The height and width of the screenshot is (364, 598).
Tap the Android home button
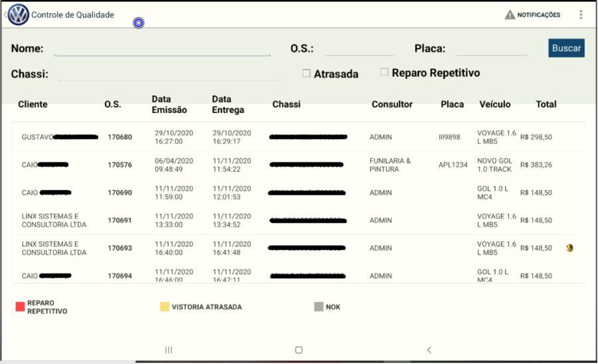(x=299, y=349)
